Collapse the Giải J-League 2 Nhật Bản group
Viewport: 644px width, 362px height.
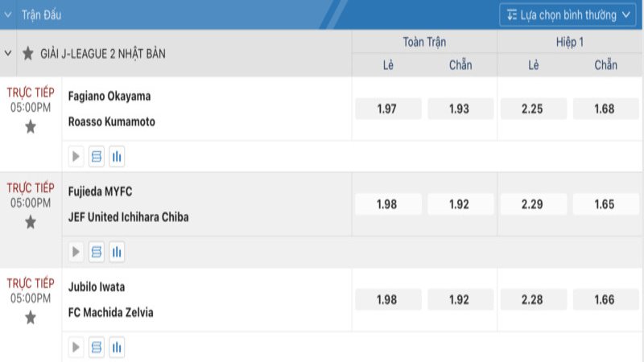point(8,53)
